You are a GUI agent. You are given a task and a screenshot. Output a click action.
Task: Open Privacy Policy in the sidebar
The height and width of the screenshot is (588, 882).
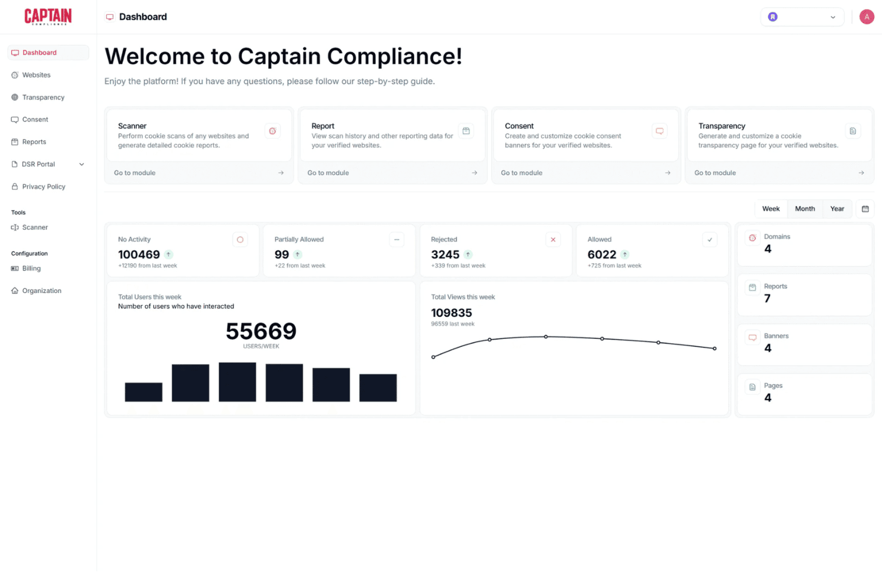[x=48, y=186]
